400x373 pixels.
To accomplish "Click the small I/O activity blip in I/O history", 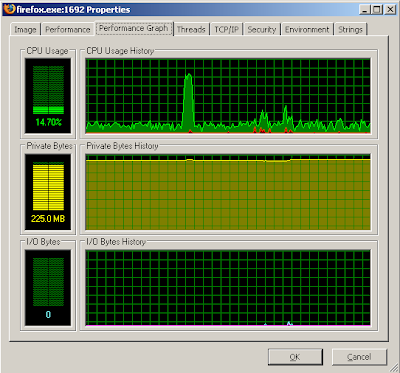I will click(x=289, y=323).
